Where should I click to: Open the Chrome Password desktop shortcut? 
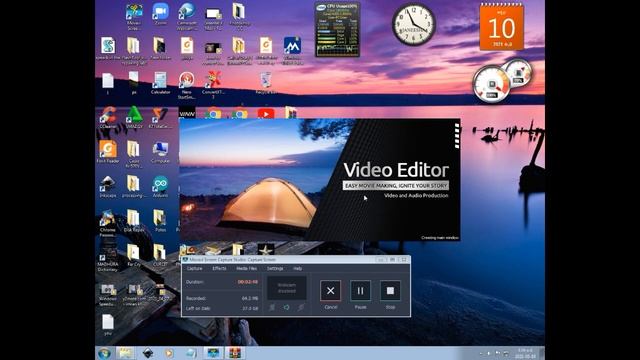pos(108,223)
